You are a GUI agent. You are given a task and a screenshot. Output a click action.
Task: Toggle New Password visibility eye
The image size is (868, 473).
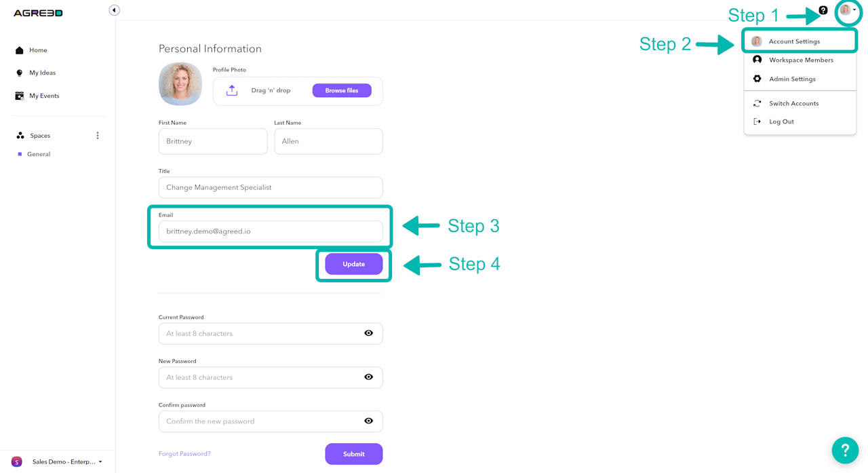pyautogui.click(x=368, y=377)
